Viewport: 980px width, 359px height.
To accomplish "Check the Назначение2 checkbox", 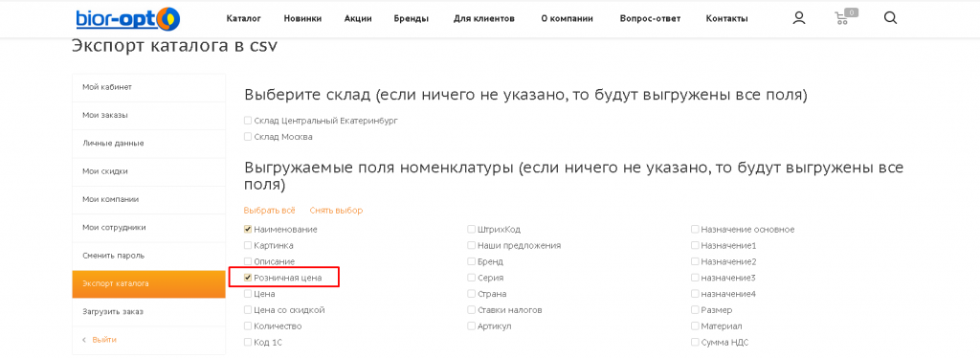I will [x=695, y=261].
